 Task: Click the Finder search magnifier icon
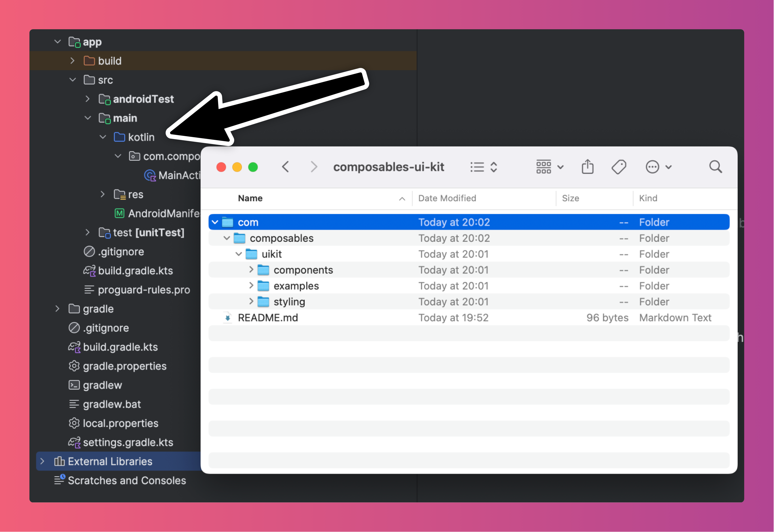tap(715, 167)
